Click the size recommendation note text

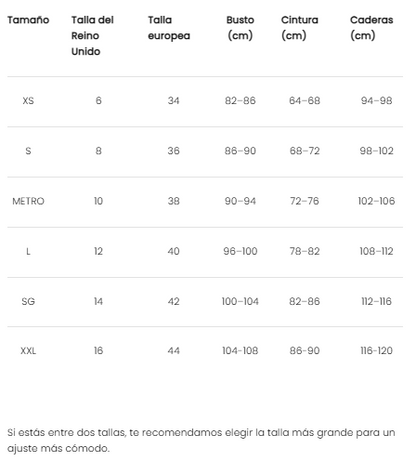click(x=201, y=440)
